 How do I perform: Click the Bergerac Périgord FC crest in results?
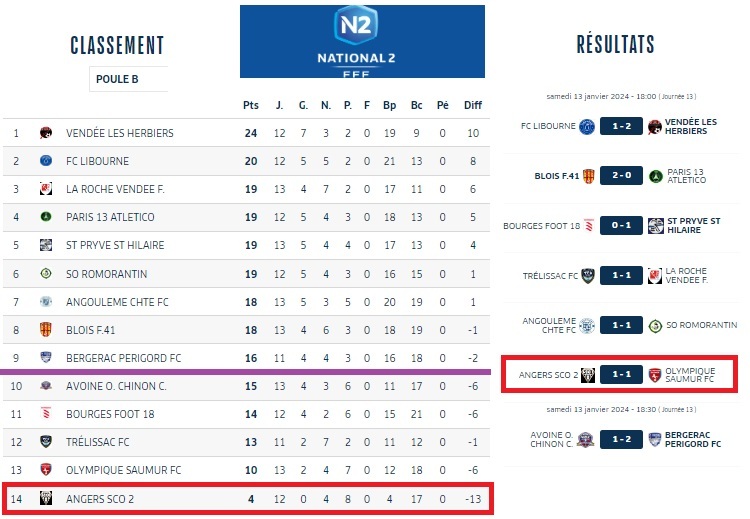point(656,438)
